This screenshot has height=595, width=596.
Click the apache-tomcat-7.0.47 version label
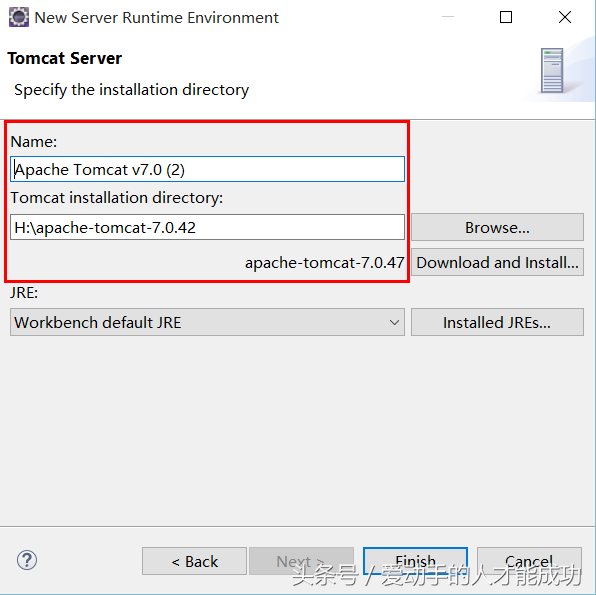pyautogui.click(x=324, y=263)
